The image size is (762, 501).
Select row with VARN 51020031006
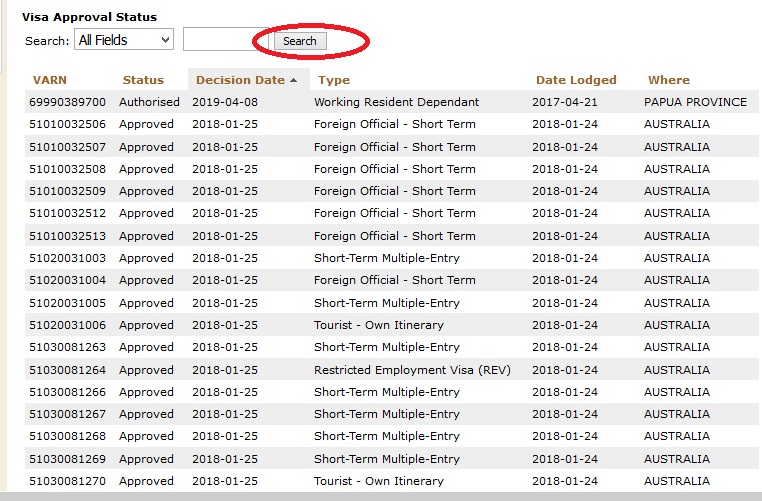pos(69,325)
